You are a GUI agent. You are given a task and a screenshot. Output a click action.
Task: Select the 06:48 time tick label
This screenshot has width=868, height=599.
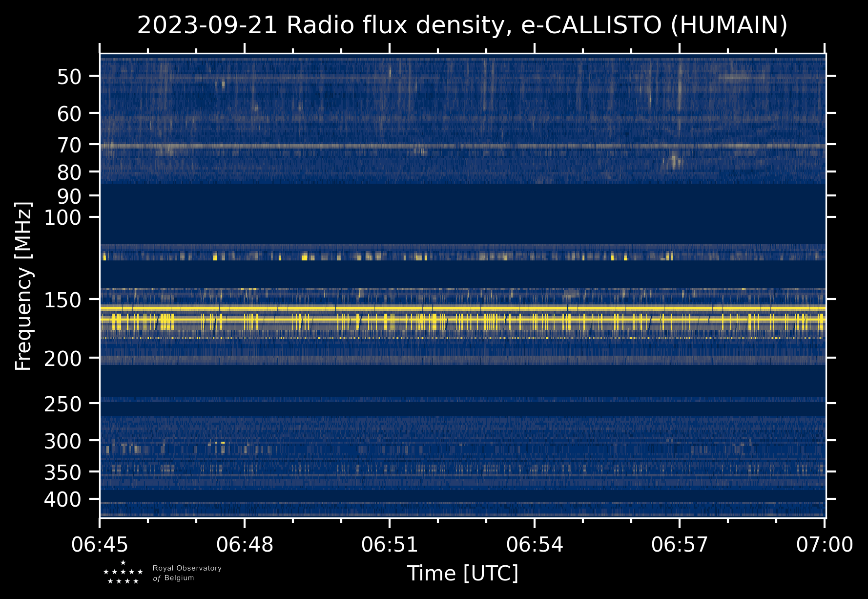(245, 544)
